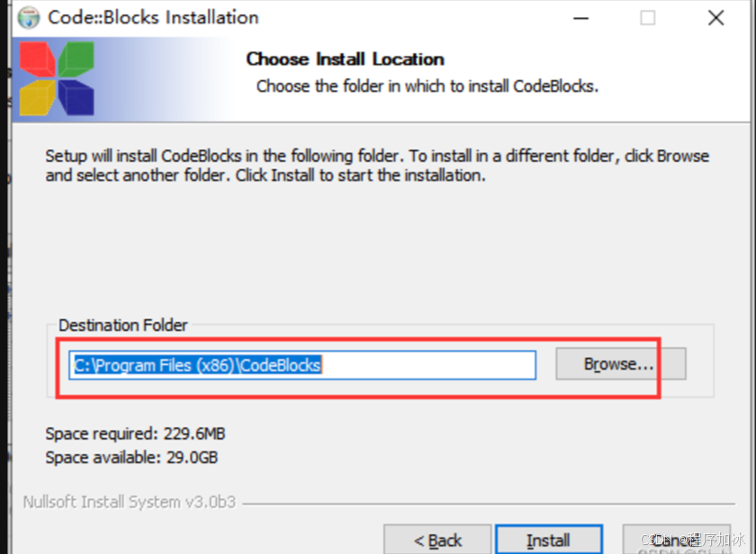Go back using the Back button
Viewport: 756px width, 554px height.
coord(438,540)
